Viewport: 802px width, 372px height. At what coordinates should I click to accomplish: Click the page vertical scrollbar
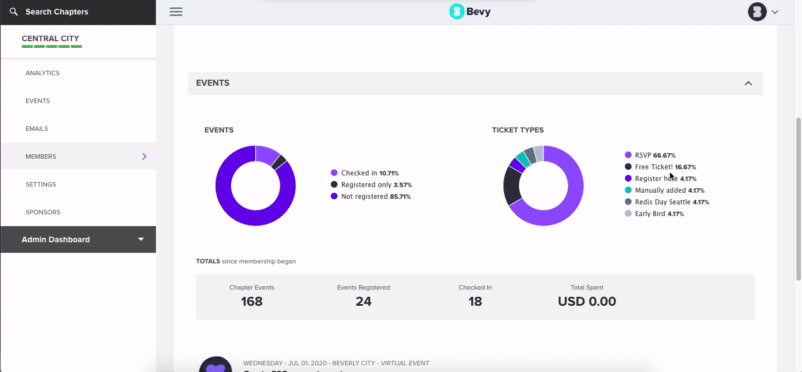coord(798,200)
